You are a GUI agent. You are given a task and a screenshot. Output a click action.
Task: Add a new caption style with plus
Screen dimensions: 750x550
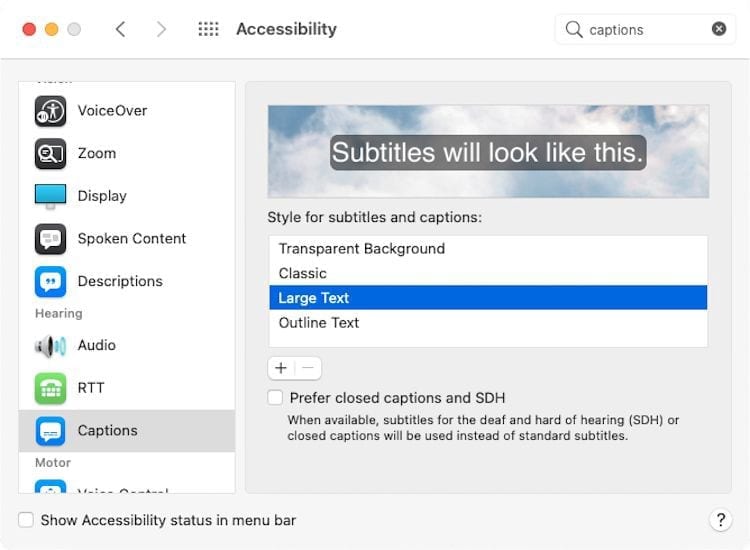tap(281, 368)
